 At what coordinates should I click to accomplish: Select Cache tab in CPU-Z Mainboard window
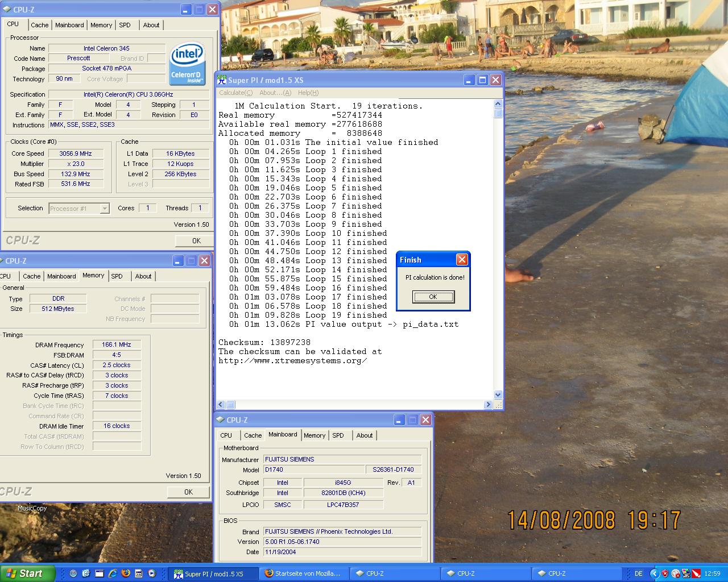(x=253, y=435)
